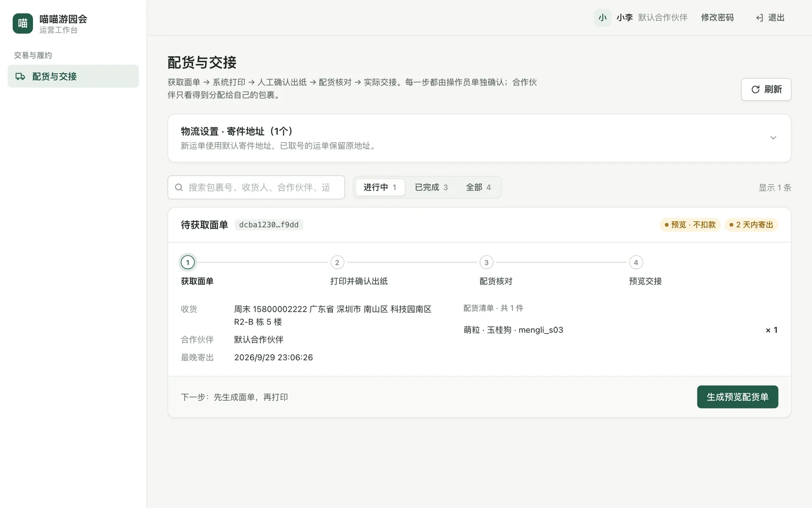The width and height of the screenshot is (812, 508).
Task: Click the 小 user avatar badge
Action: [x=602, y=17]
